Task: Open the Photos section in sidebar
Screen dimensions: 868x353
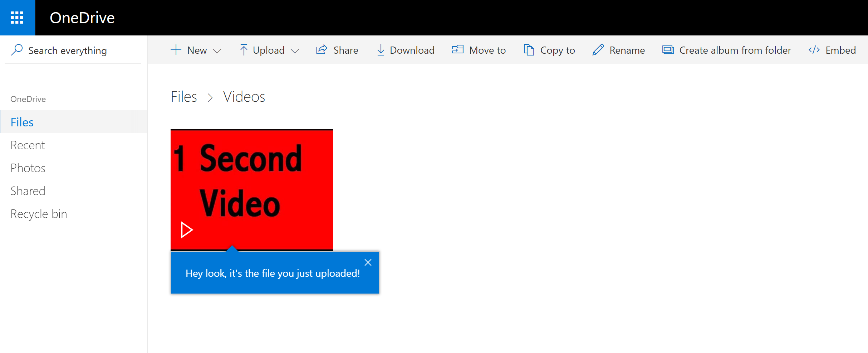Action: point(28,168)
